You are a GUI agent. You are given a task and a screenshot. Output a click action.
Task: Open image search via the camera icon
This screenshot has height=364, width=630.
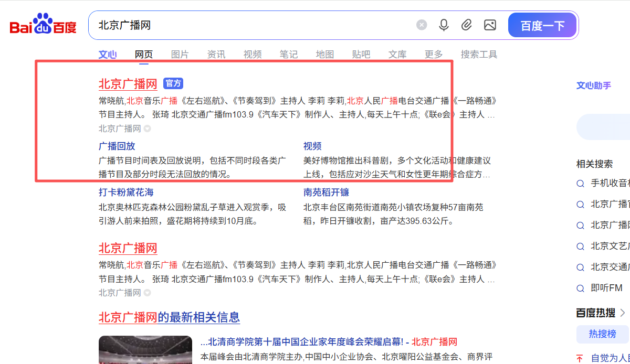pyautogui.click(x=490, y=25)
